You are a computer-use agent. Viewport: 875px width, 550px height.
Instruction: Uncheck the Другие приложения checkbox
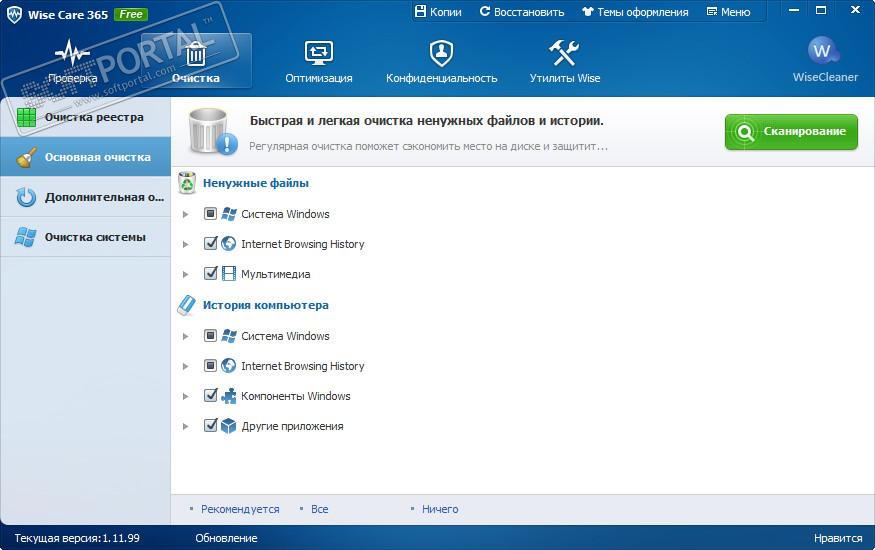[x=210, y=426]
